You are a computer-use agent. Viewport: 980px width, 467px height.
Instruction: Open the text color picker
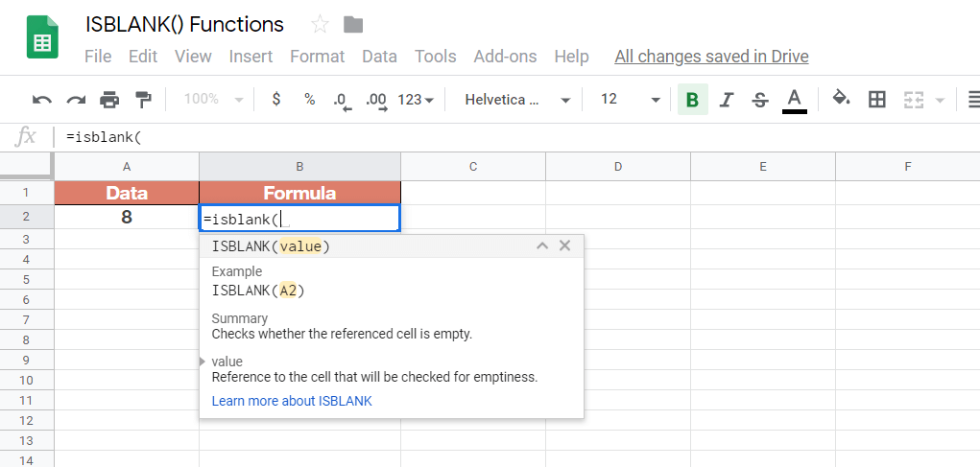click(x=794, y=100)
